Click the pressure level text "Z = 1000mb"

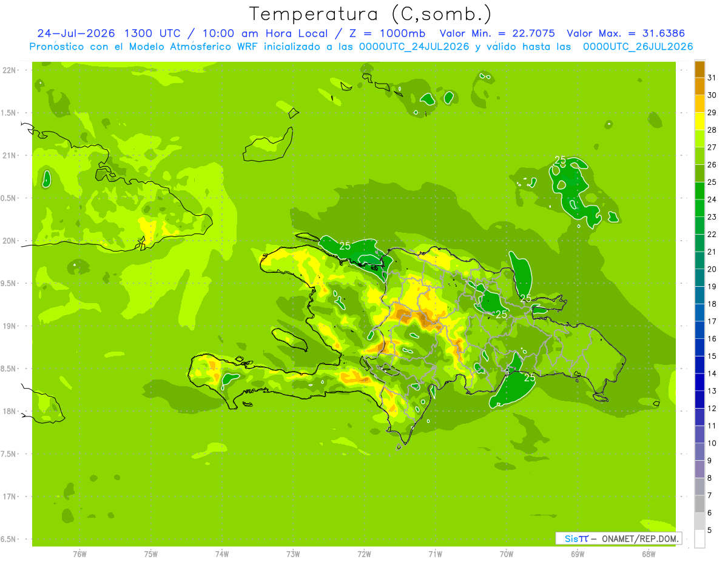point(388,33)
